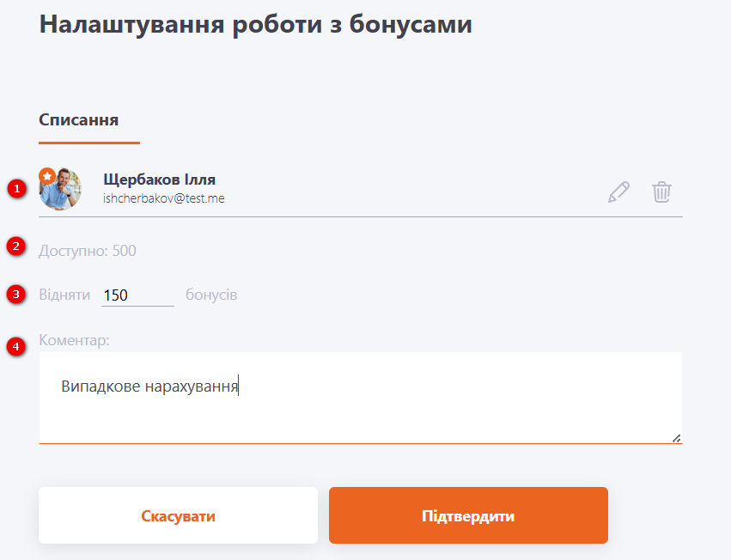Confirm with the Підтвердити button
731x560 pixels.
pyautogui.click(x=468, y=516)
